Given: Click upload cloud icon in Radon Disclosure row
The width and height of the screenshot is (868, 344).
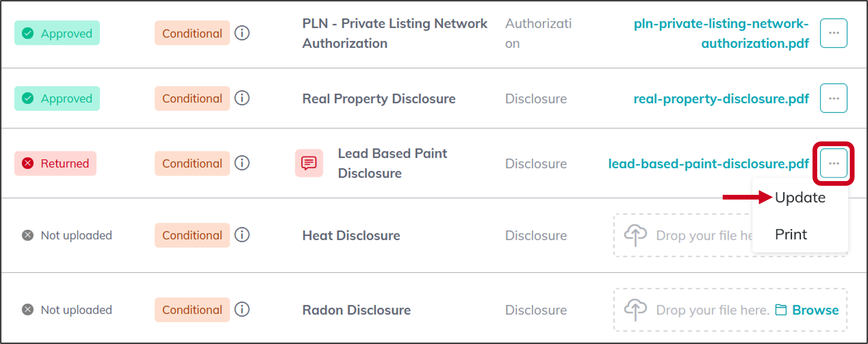Looking at the screenshot, I should [x=635, y=309].
